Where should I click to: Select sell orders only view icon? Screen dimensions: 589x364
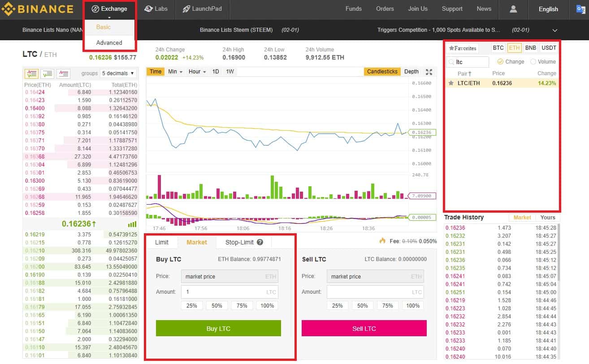point(63,73)
